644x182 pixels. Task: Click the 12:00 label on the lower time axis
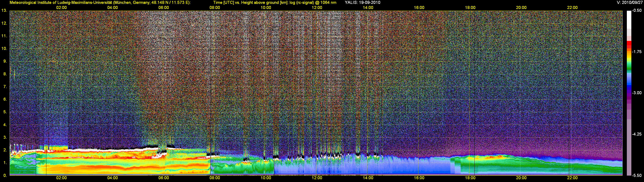tap(317, 178)
